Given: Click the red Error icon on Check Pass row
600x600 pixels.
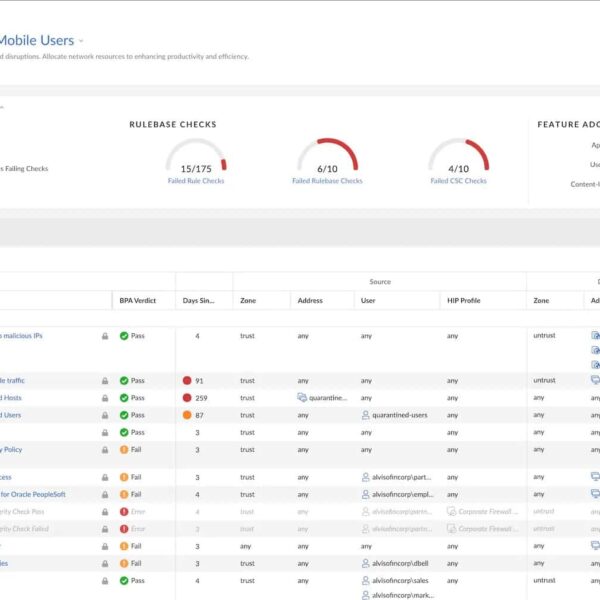Looking at the screenshot, I should (x=124, y=512).
